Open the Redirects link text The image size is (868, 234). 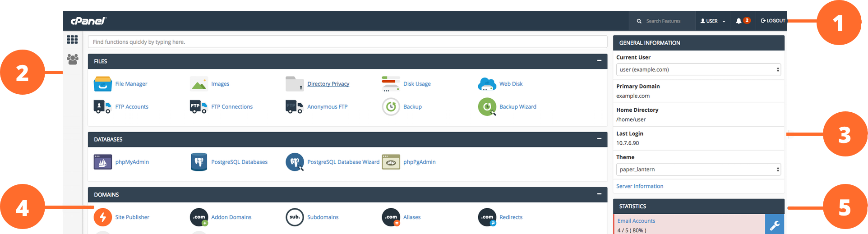click(x=511, y=217)
